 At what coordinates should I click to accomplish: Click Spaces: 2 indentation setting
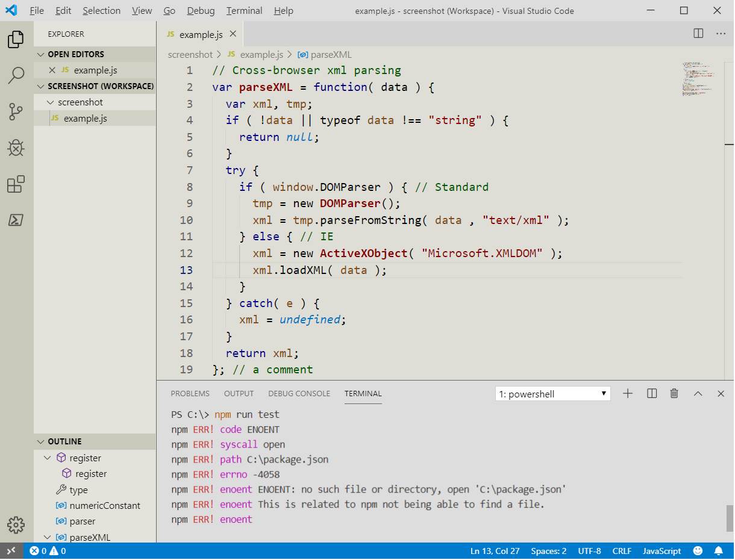click(549, 551)
